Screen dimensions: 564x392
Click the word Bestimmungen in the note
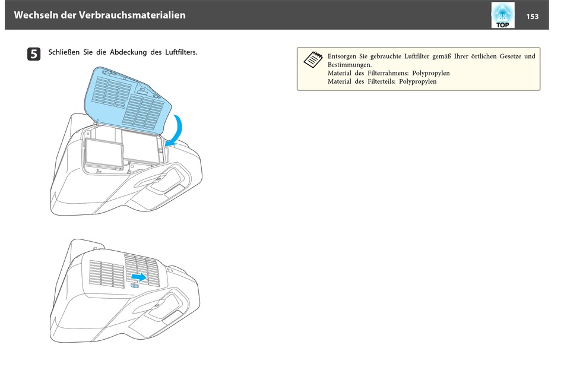pos(350,65)
